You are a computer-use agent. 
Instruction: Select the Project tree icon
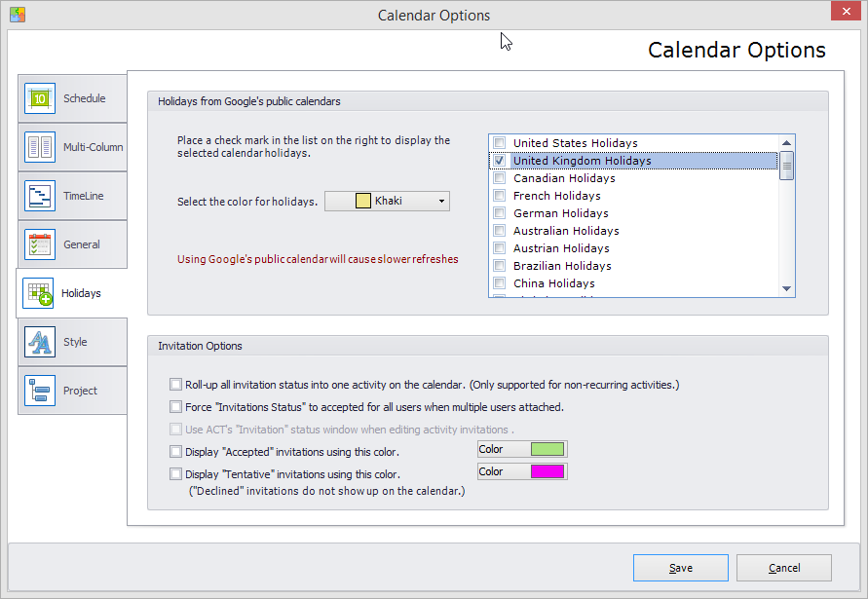(x=40, y=391)
